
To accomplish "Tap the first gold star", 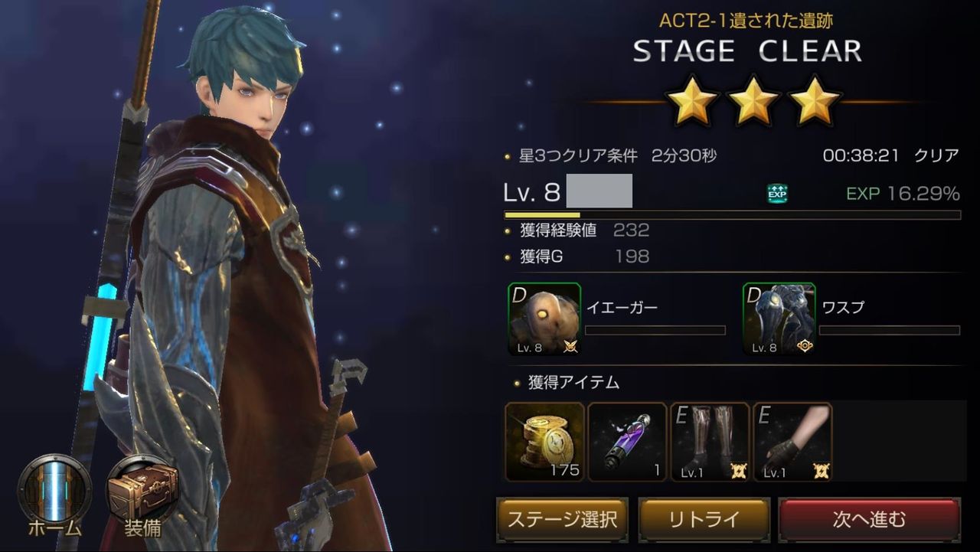I will tap(692, 100).
